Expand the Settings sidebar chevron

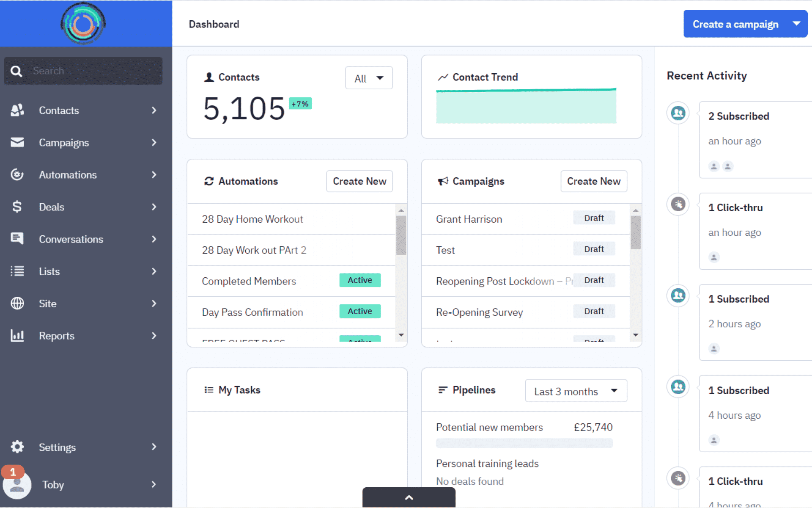click(154, 447)
